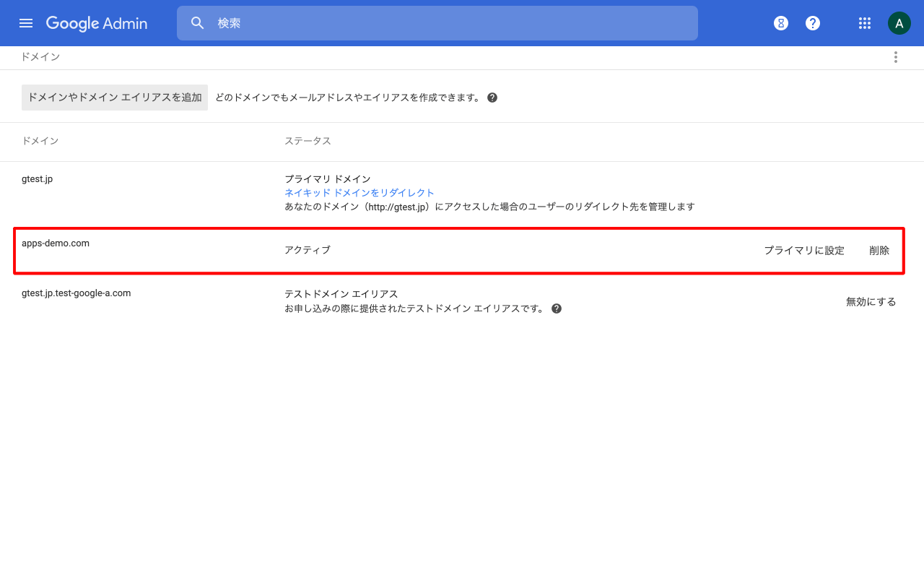Image resolution: width=924 pixels, height=578 pixels.
Task: Click the アクティブ status text
Action: point(308,250)
